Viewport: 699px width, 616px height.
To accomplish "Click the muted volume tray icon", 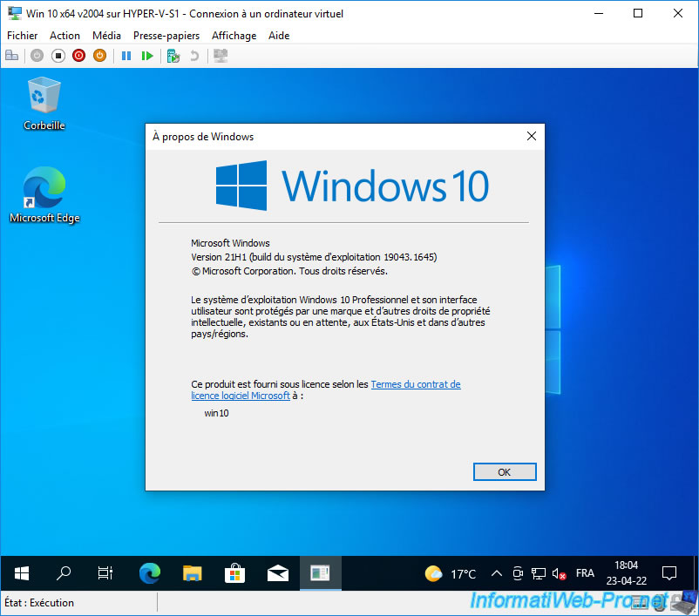I will [x=559, y=573].
